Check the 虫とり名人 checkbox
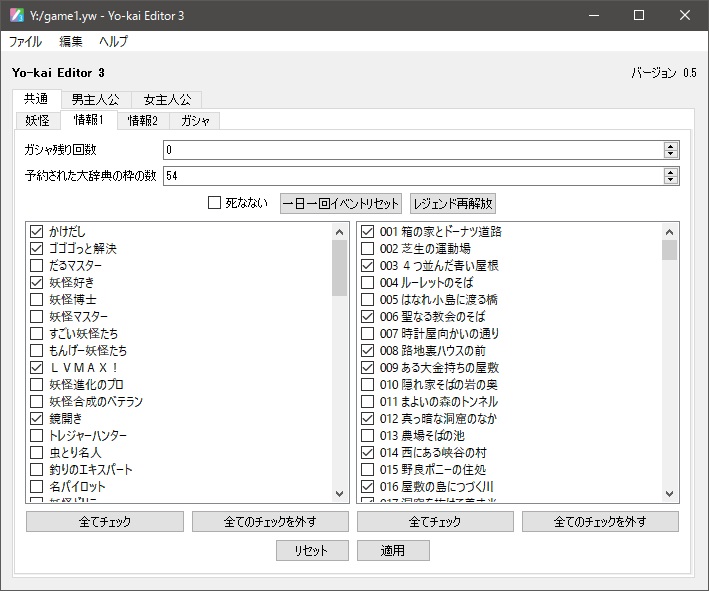Screen dimensions: 709x591 point(37,453)
